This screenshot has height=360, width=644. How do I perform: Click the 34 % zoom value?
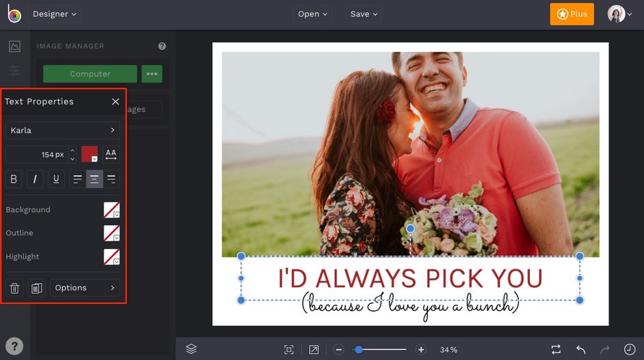pyautogui.click(x=448, y=350)
